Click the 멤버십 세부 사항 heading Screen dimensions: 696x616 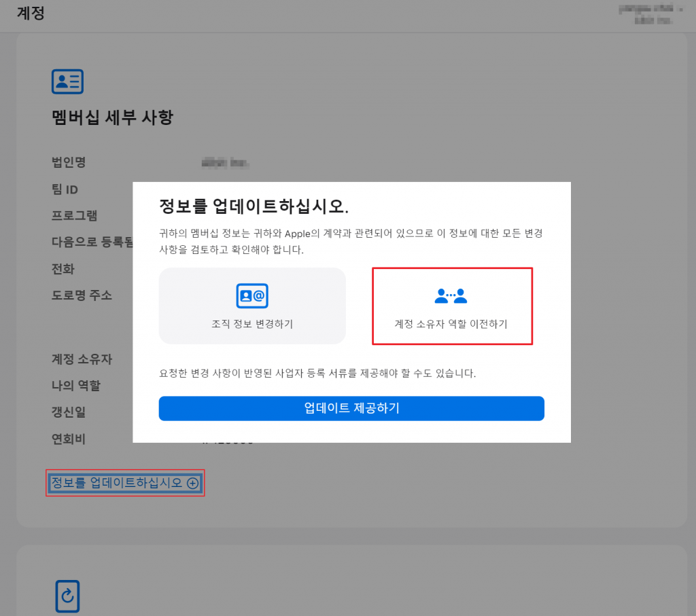coord(112,117)
